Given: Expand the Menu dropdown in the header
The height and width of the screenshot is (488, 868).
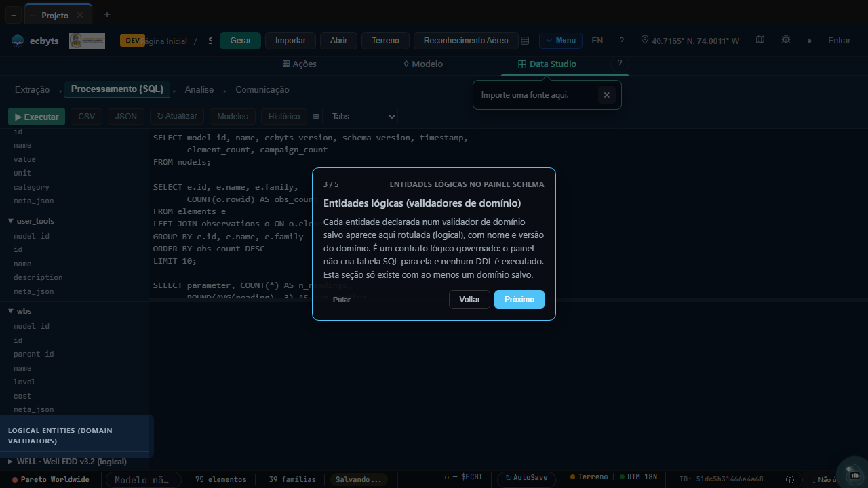Looking at the screenshot, I should click(561, 41).
